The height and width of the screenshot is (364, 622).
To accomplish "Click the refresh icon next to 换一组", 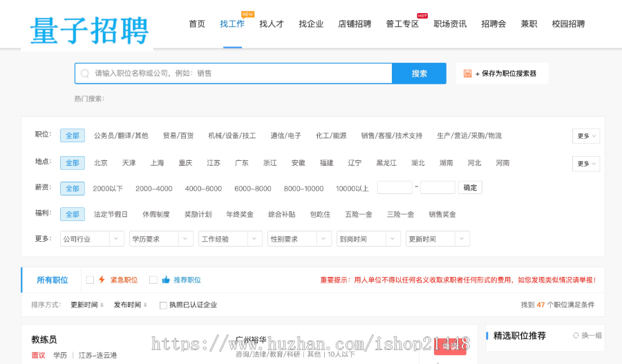I will click(x=576, y=336).
